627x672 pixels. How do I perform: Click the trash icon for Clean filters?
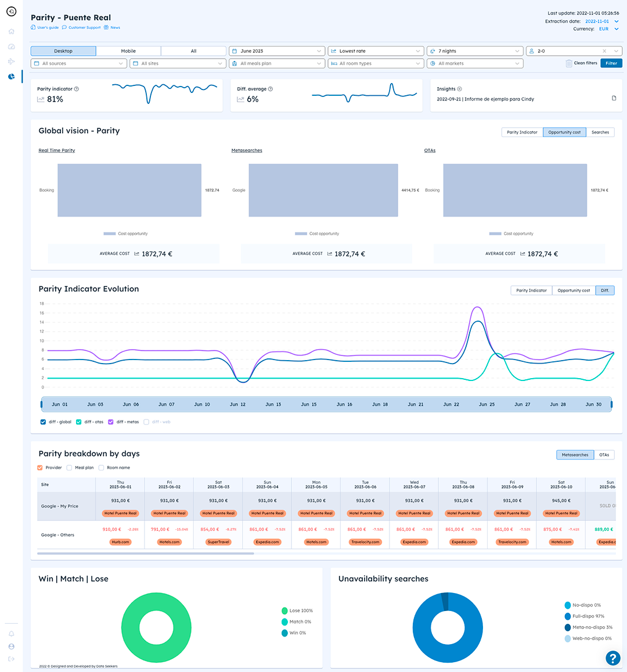569,63
